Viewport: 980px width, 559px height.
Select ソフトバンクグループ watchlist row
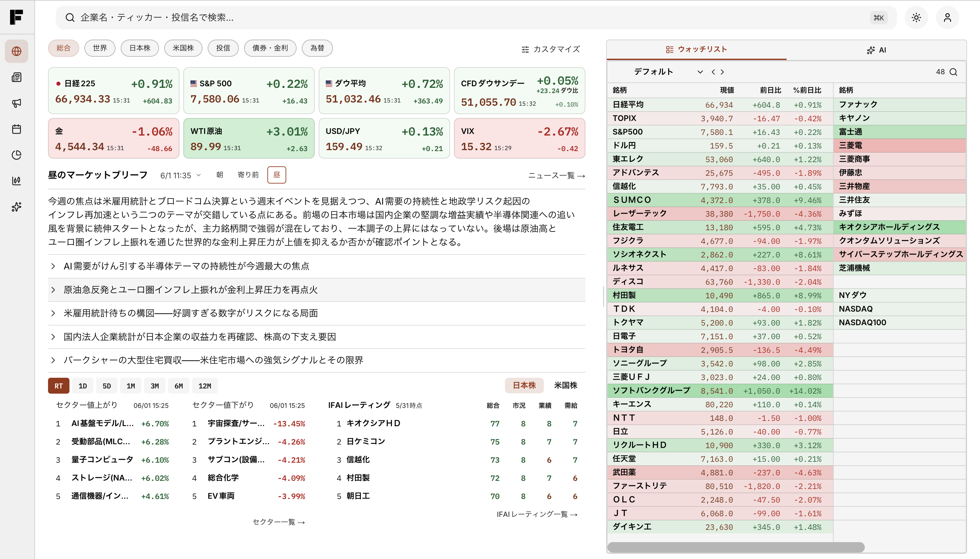(x=720, y=391)
